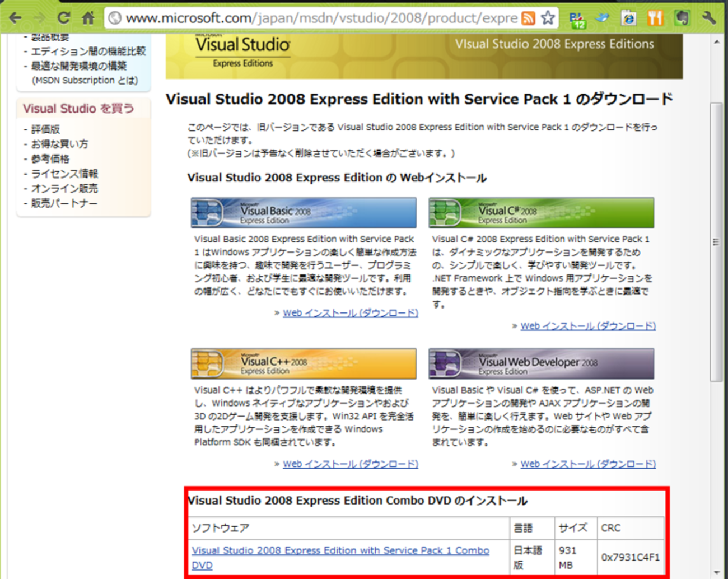Click the scrollbar down arrow
This screenshot has width=728, height=579.
(x=717, y=572)
